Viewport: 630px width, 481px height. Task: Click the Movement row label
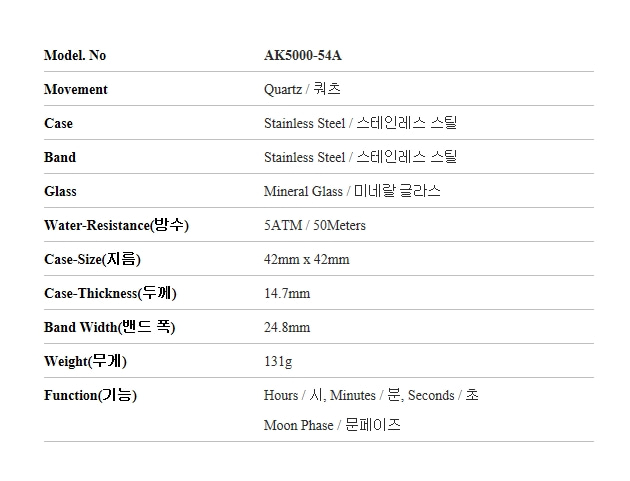pos(76,89)
